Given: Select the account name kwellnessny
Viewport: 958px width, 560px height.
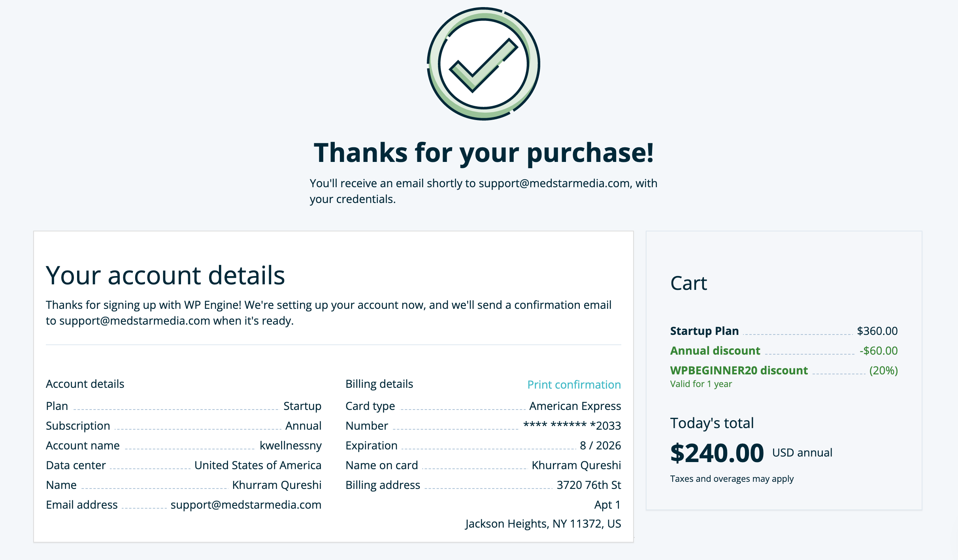Looking at the screenshot, I should coord(290,445).
